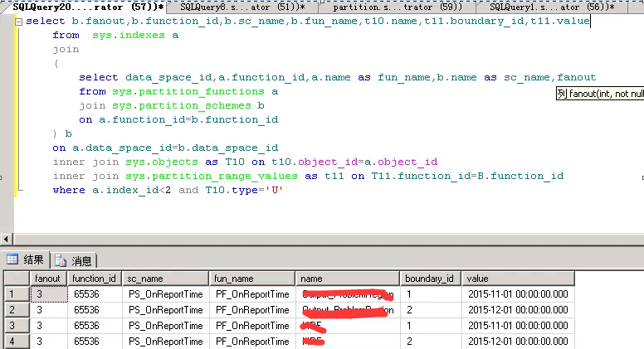Image resolution: width=644 pixels, height=349 pixels.
Task: Select the name column header
Action: (348, 279)
